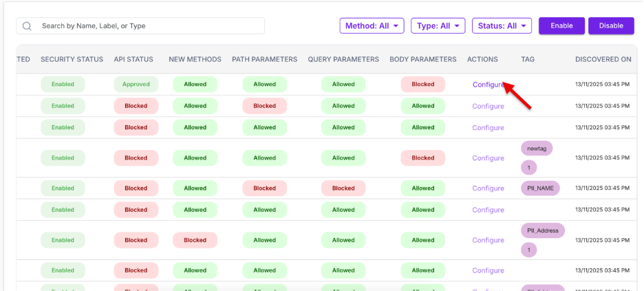The width and height of the screenshot is (644, 291).
Task: Open the Method: All dropdown
Action: click(372, 26)
